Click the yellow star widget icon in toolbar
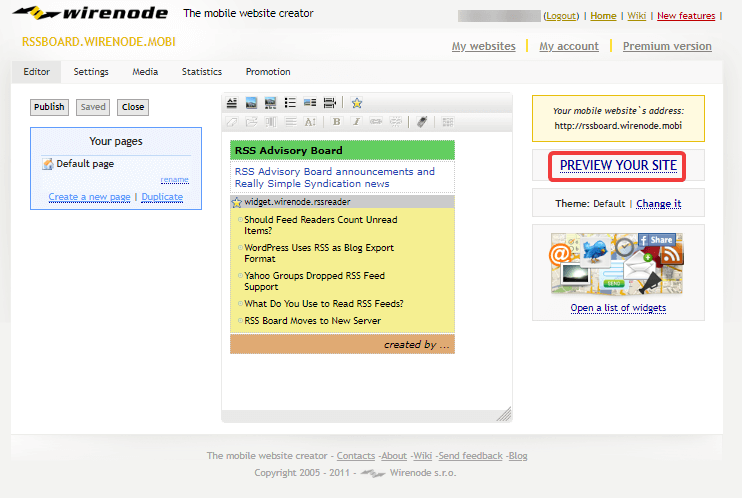742x498 pixels. tap(357, 103)
